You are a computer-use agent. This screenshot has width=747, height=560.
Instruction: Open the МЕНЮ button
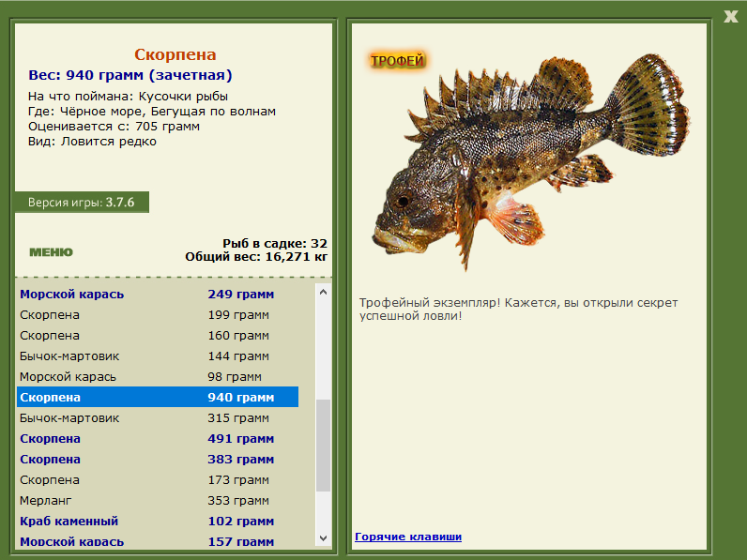click(x=51, y=251)
